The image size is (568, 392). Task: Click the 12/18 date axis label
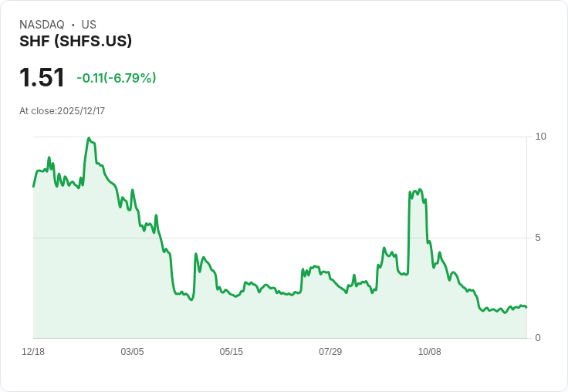pos(33,351)
